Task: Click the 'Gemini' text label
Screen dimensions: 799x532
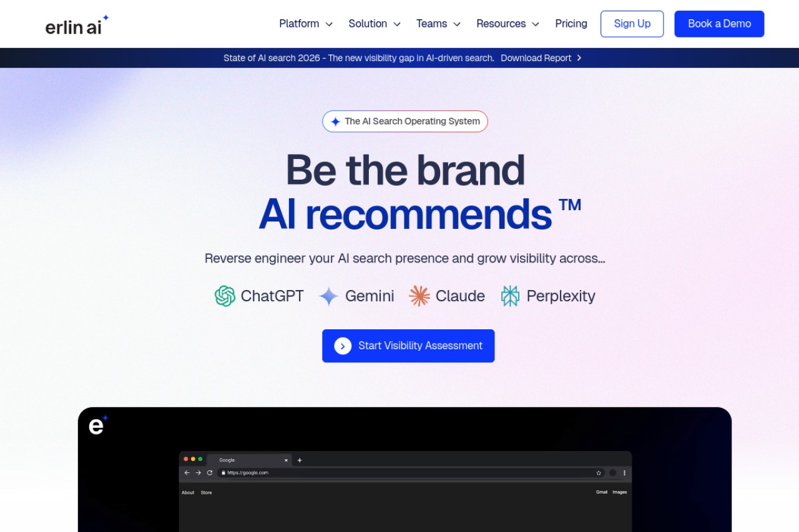Action: (x=370, y=296)
